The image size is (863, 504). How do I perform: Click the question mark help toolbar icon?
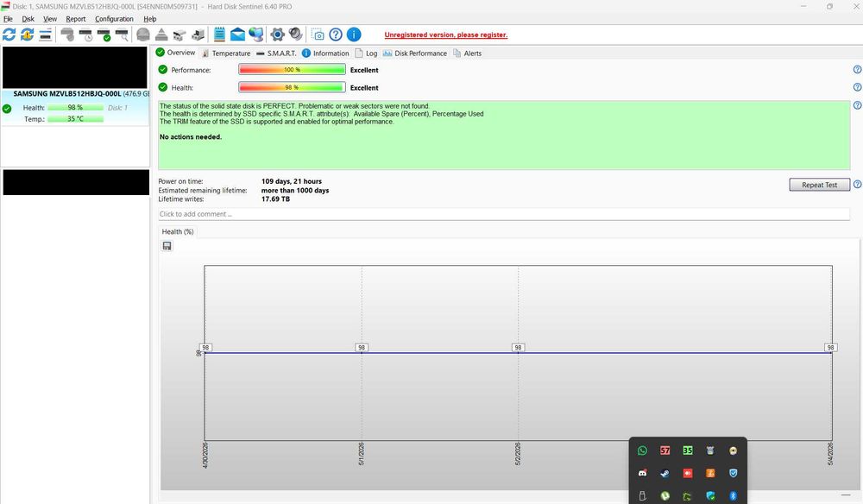tap(336, 35)
